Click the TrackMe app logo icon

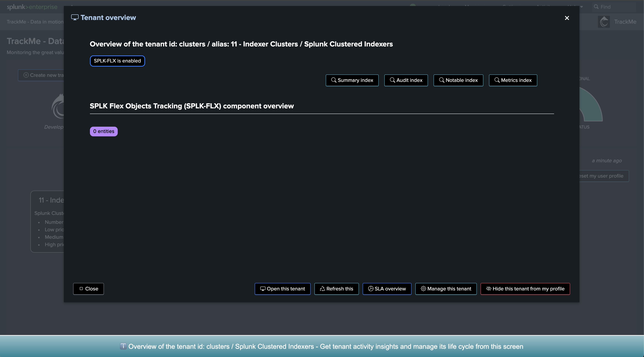coord(604,22)
